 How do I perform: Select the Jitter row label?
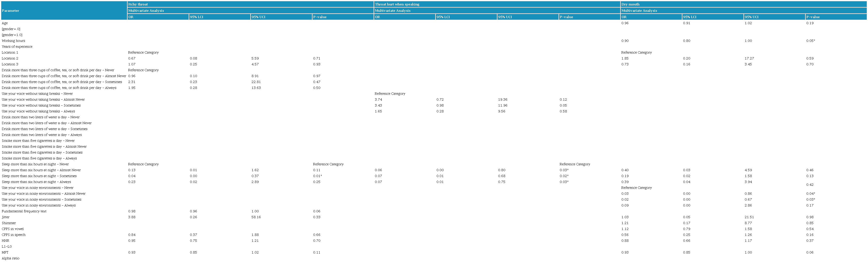[6, 217]
